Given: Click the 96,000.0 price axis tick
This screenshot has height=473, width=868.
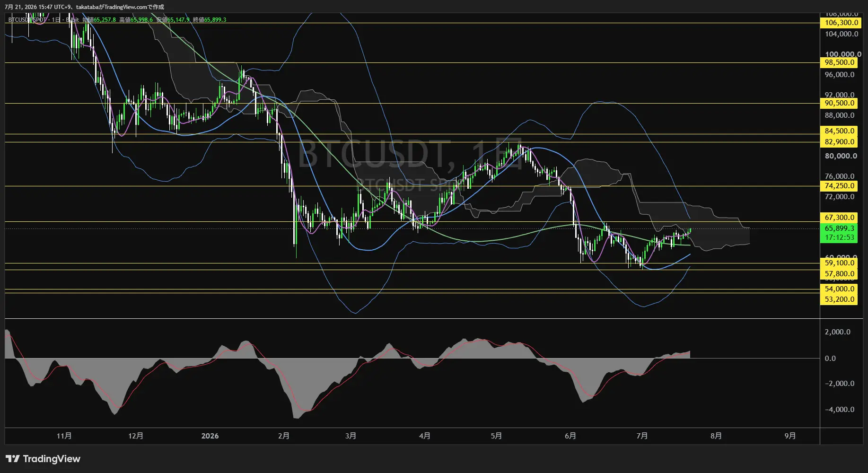Looking at the screenshot, I should pos(840,75).
